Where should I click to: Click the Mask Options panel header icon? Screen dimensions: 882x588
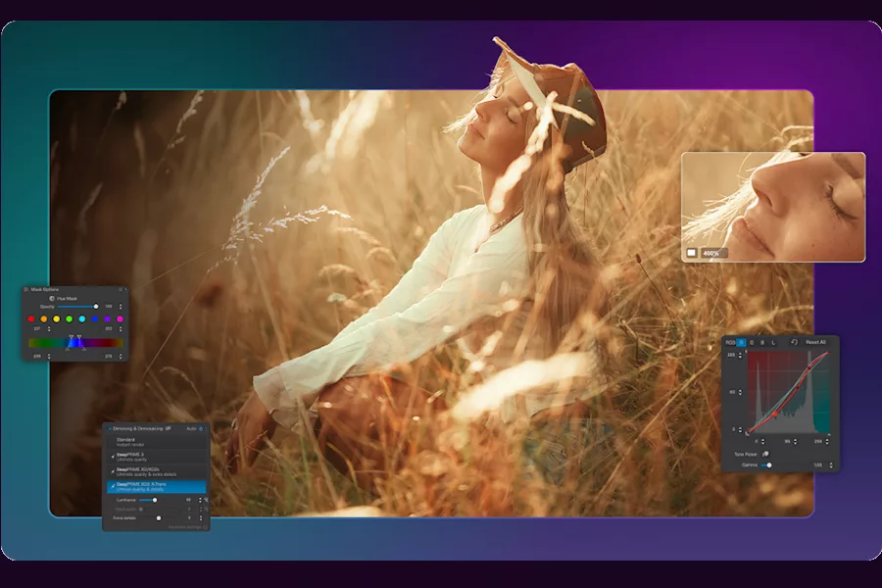coord(25,290)
